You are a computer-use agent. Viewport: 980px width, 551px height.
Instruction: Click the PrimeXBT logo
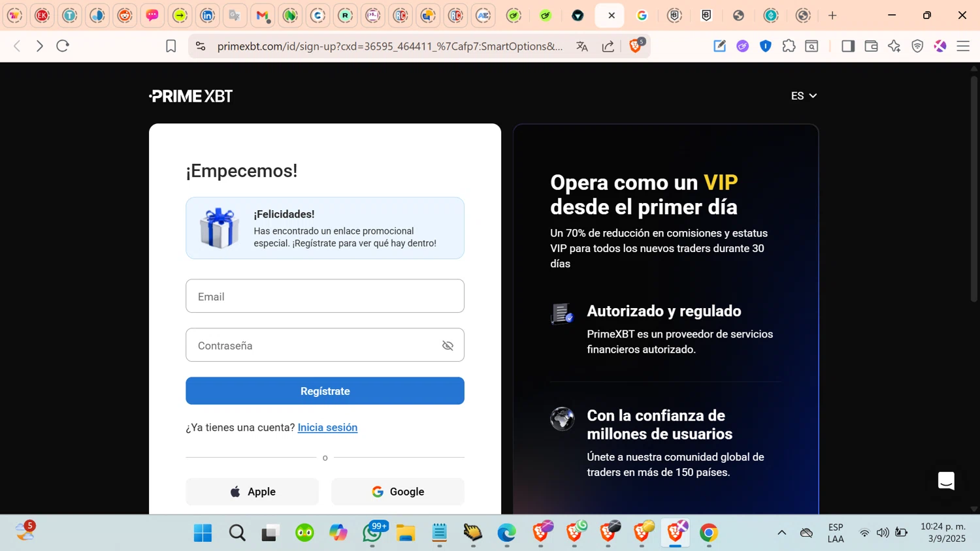(191, 96)
